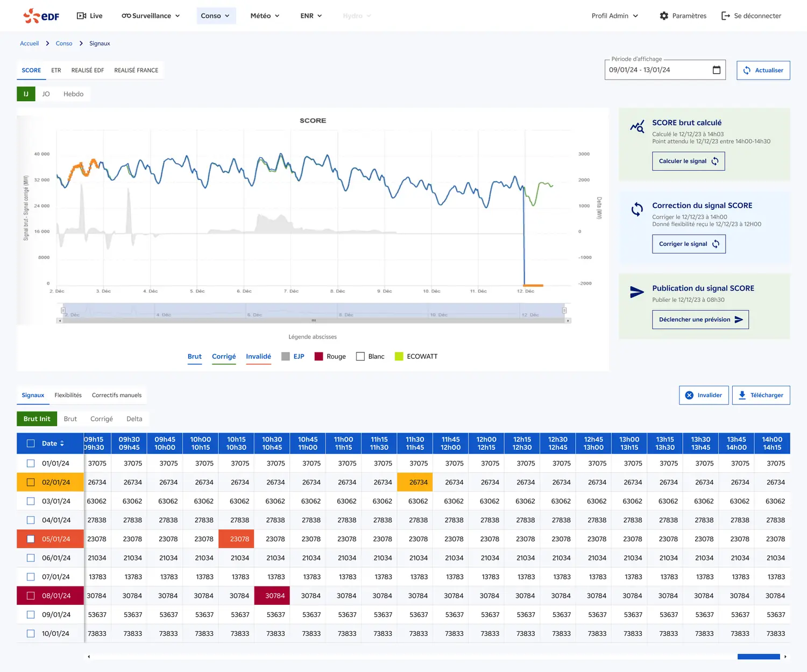Click the chart navigator left scroll arrow
The image size is (807, 672).
[60, 321]
